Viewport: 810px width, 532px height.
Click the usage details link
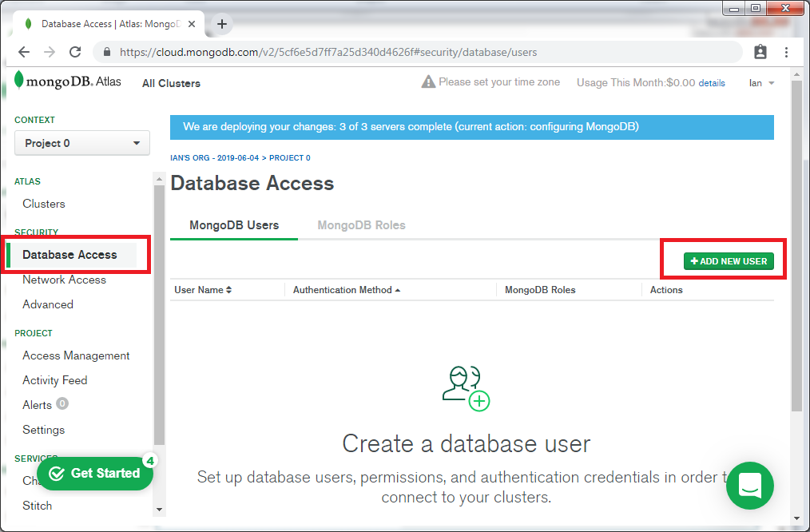click(x=711, y=83)
